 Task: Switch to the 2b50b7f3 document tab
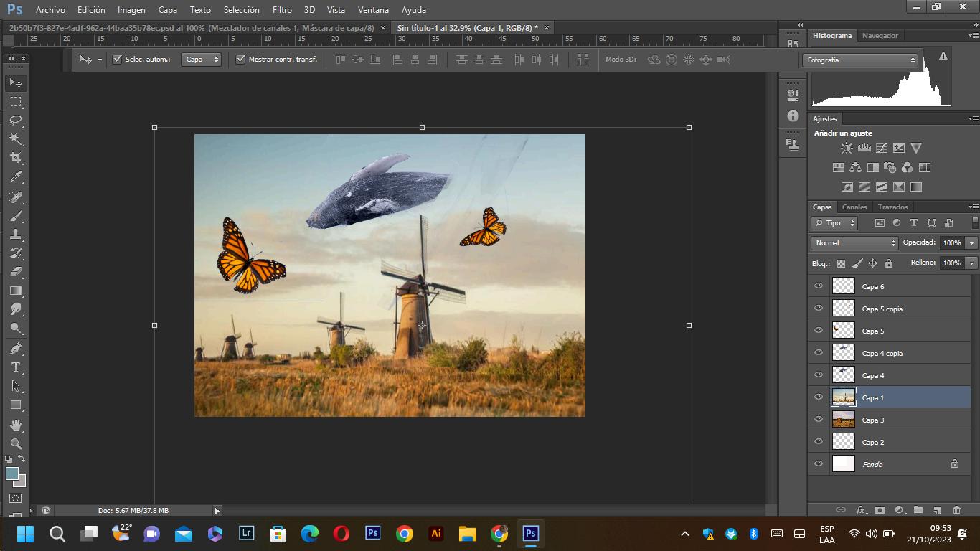pos(192,28)
